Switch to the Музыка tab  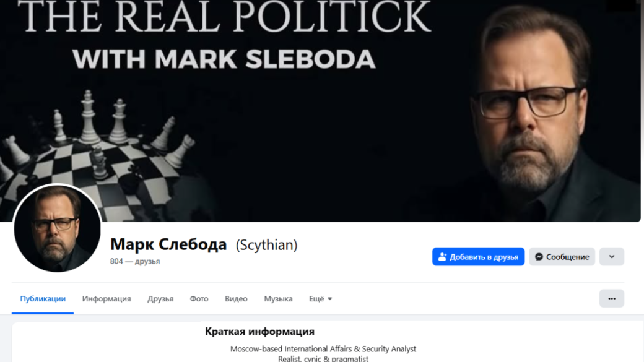coord(278,299)
